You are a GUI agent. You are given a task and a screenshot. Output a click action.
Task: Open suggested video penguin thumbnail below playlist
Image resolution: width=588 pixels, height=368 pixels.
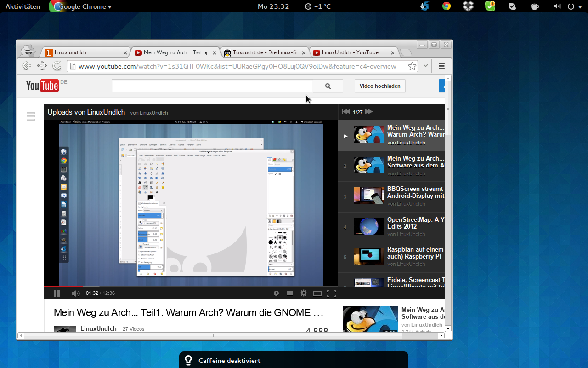[370, 319]
